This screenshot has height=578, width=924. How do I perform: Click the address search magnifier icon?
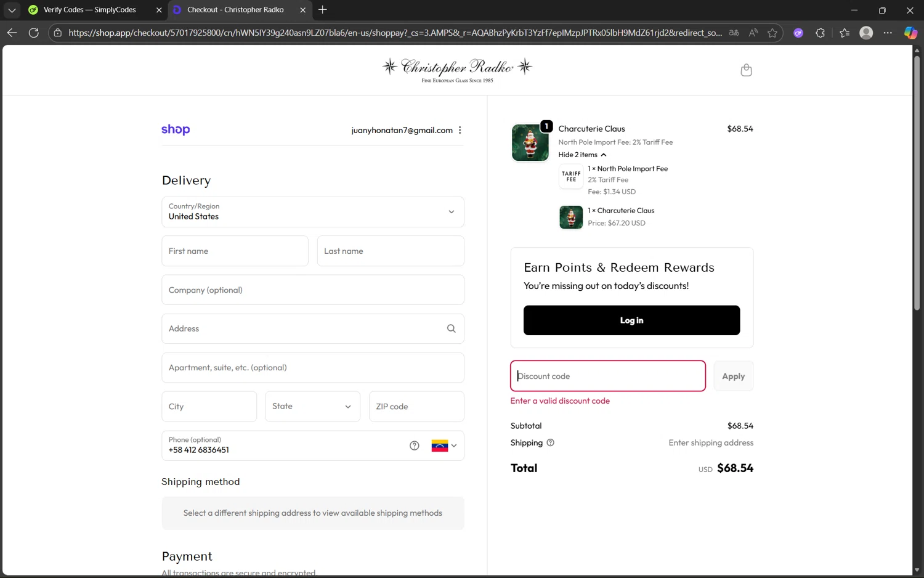coord(451,328)
